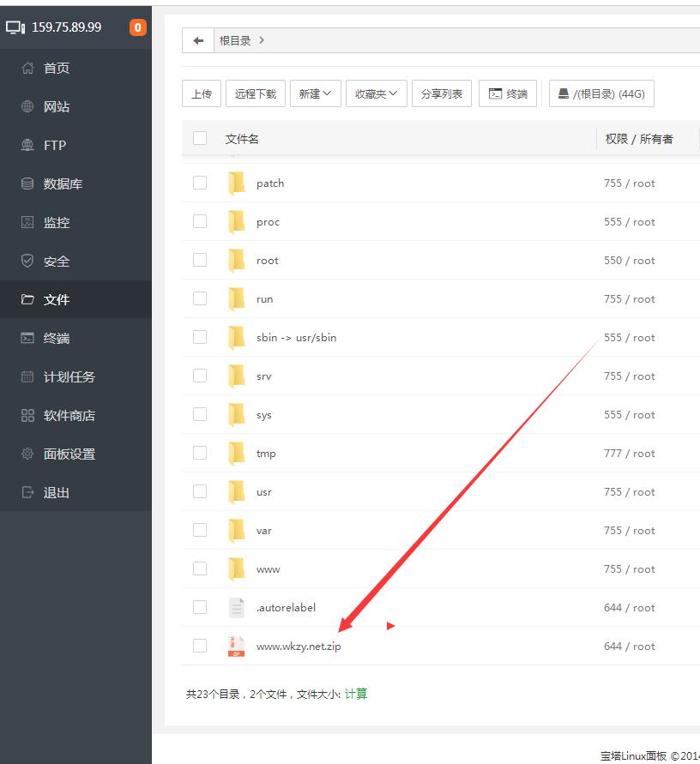Open 数据库 in the sidebar
The height and width of the screenshot is (764, 700).
point(63,184)
